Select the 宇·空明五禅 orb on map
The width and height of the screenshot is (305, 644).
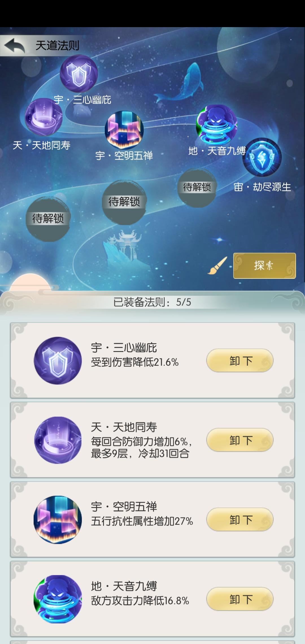(124, 130)
